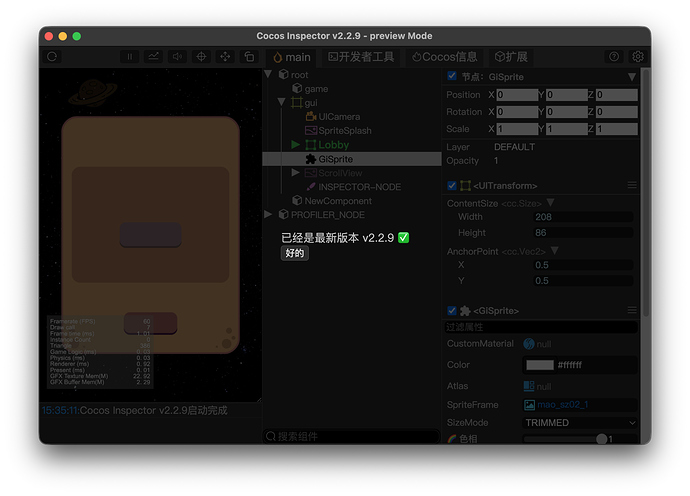The height and width of the screenshot is (496, 690).
Task: Select the game node
Action: [x=316, y=89]
